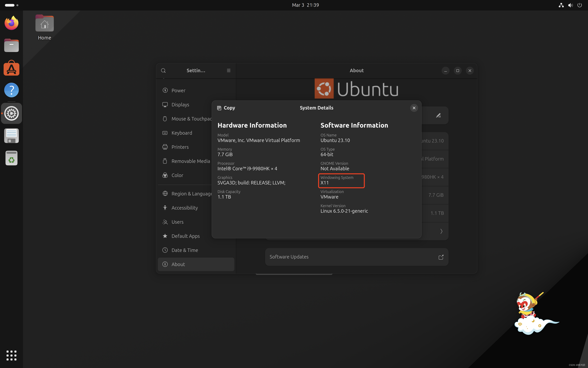588x368 pixels.
Task: Click the 64-bit OS Type value
Action: tap(327, 155)
